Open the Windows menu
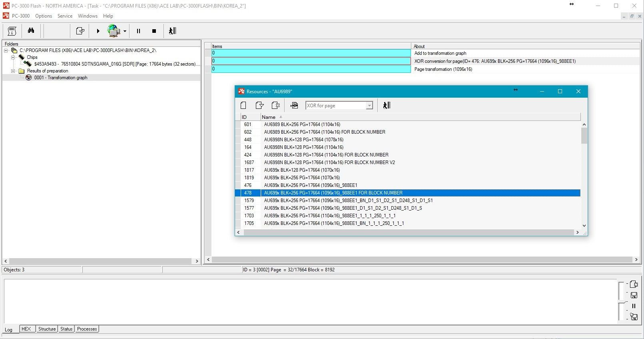The width and height of the screenshot is (644, 339). 88,16
